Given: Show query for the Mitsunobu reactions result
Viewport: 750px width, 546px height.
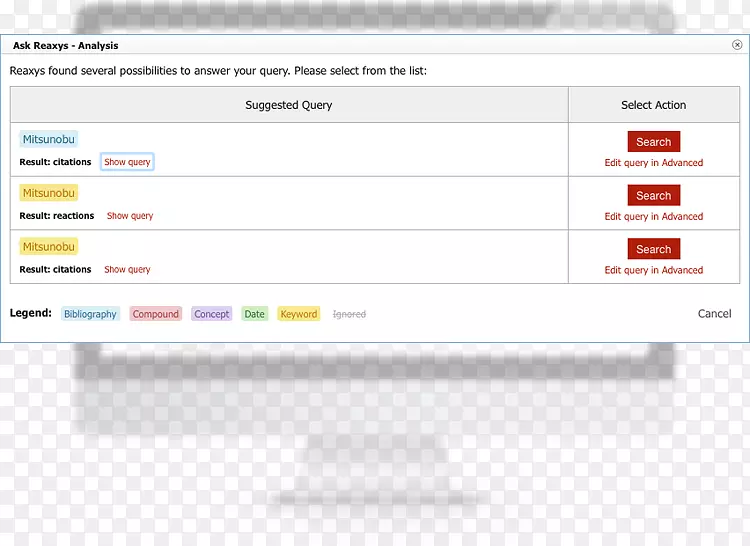Looking at the screenshot, I should click(130, 216).
